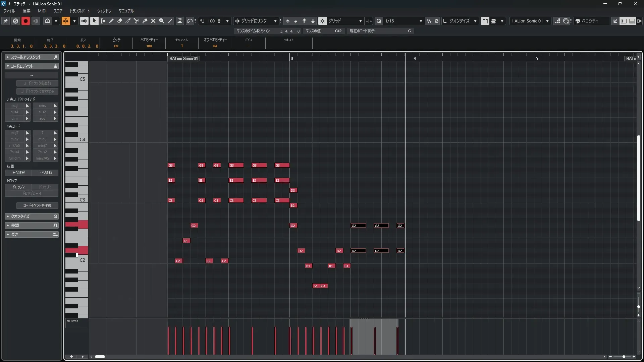The image size is (644, 362).
Task: Select the Glue tool
Action: 145,21
